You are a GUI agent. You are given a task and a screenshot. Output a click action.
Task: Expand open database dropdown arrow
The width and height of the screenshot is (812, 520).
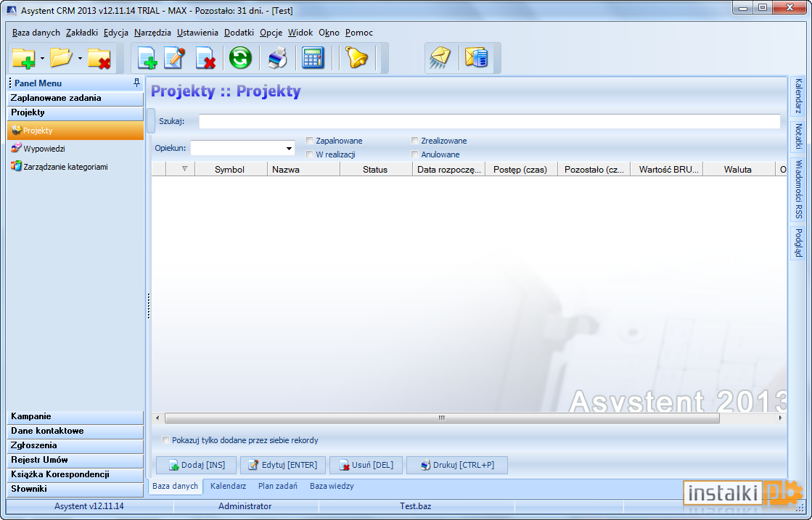(x=80, y=59)
